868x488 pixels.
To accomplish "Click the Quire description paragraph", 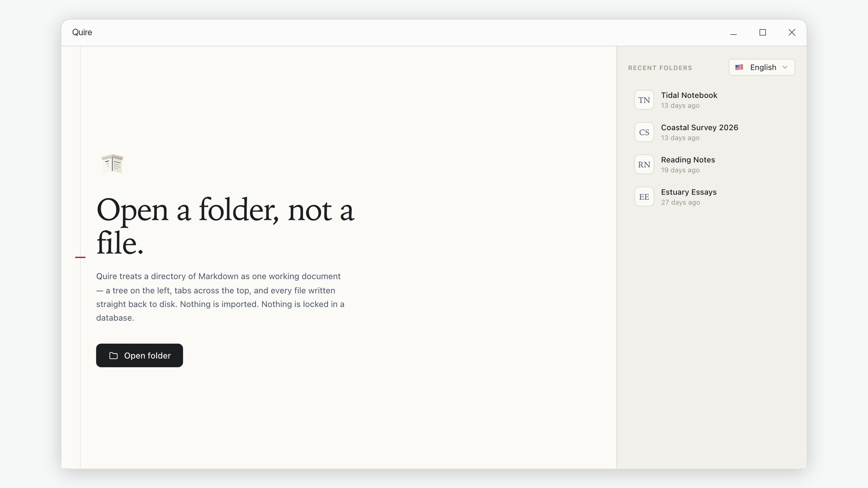I will coord(220,297).
